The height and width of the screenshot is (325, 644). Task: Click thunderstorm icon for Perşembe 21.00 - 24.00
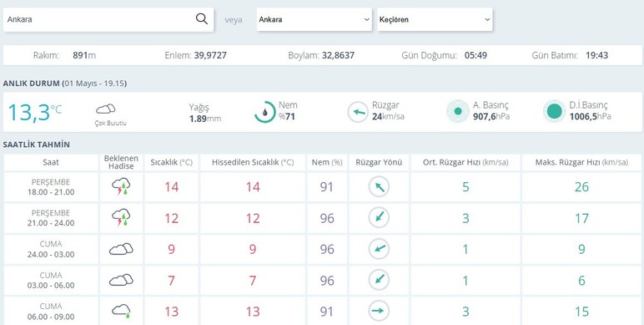[x=121, y=217]
